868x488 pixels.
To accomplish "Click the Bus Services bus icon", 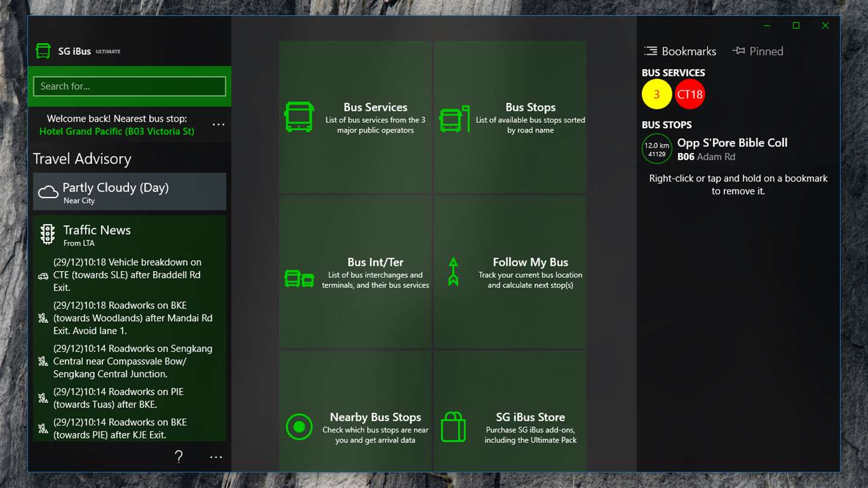I will pyautogui.click(x=299, y=117).
